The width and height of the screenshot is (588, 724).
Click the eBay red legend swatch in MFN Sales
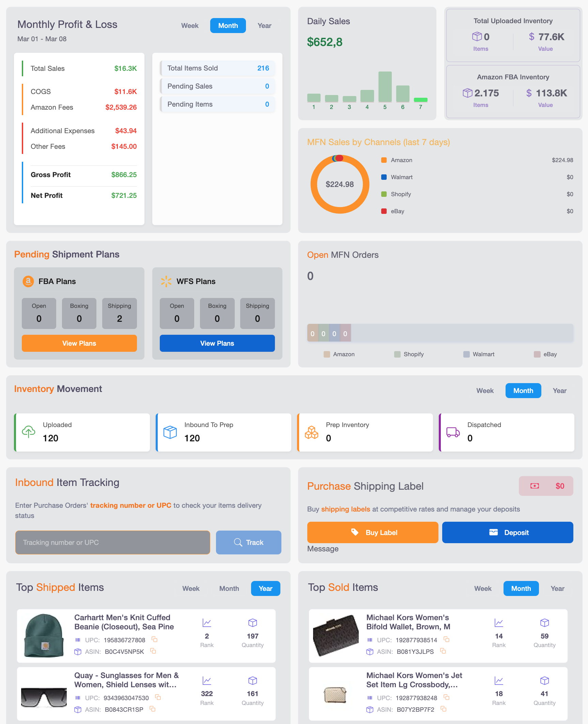(384, 211)
